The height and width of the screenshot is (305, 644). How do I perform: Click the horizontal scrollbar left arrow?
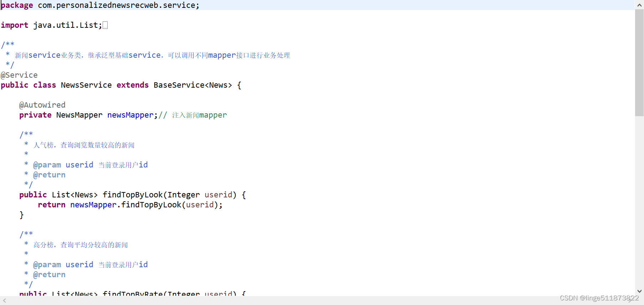5,301
